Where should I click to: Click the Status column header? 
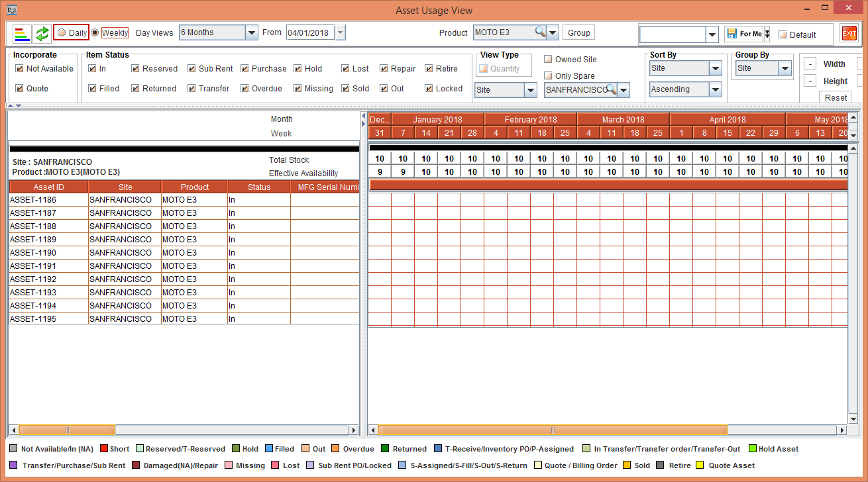click(x=258, y=187)
